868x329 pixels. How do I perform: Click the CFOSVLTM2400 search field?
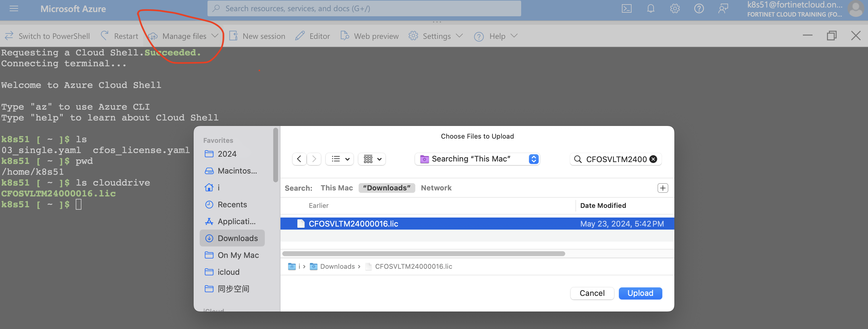click(616, 159)
